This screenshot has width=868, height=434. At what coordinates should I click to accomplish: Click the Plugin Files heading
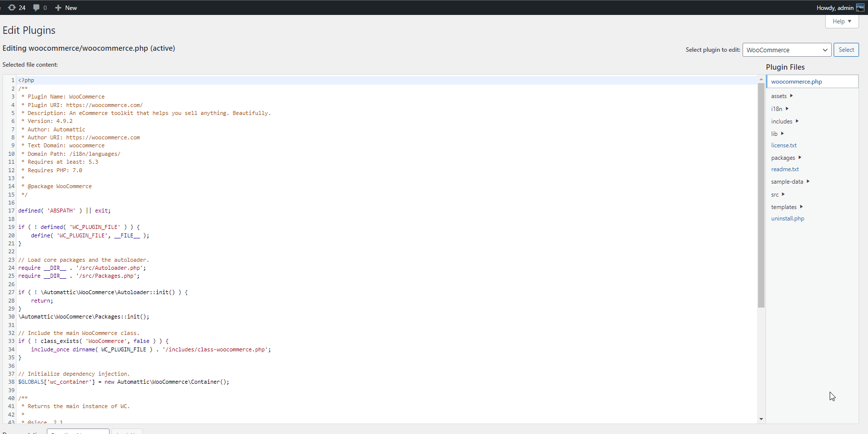point(785,67)
